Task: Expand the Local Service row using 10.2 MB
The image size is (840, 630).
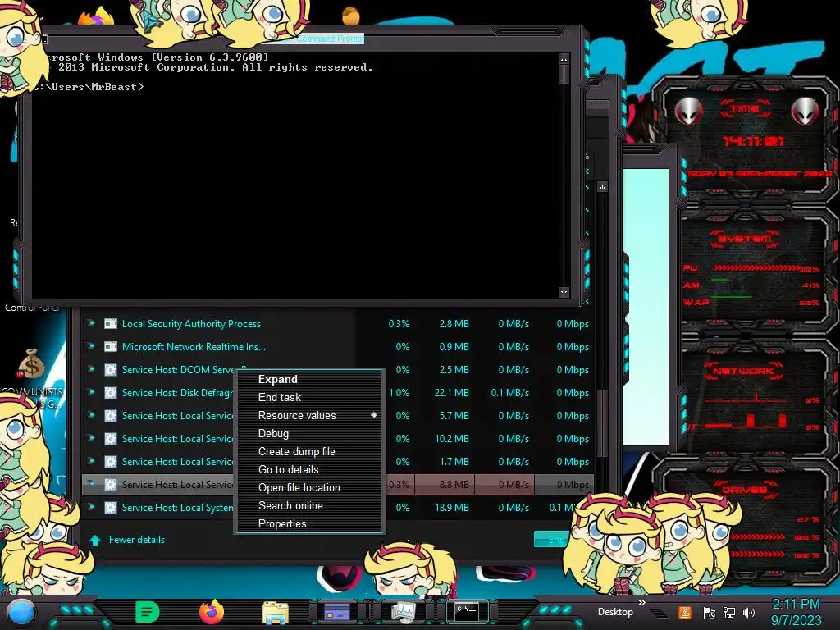Action: [91, 438]
